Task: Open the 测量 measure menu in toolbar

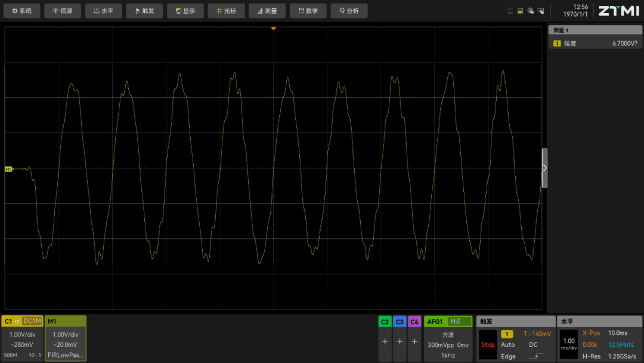Action: (267, 11)
